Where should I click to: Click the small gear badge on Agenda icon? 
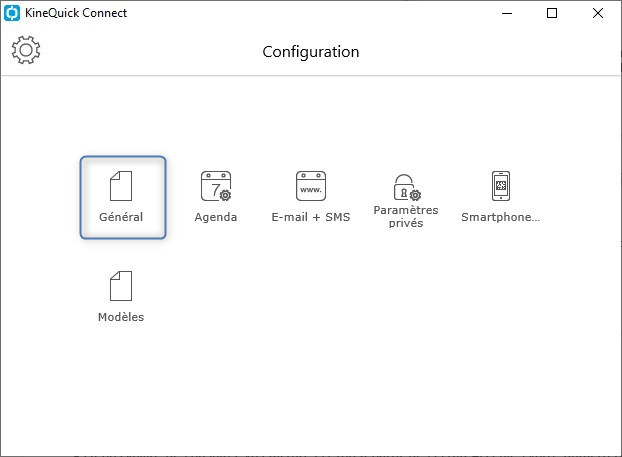pyautogui.click(x=226, y=195)
